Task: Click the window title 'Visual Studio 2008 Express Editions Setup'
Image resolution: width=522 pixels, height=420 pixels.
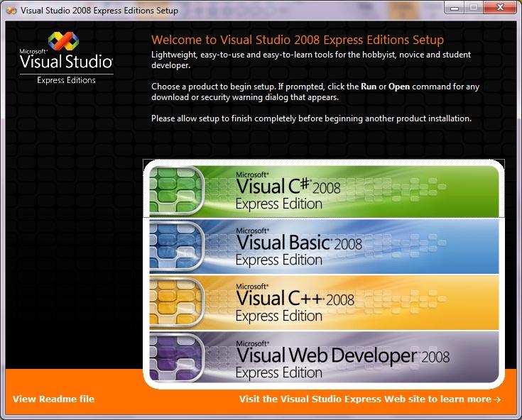Action: coord(99,11)
